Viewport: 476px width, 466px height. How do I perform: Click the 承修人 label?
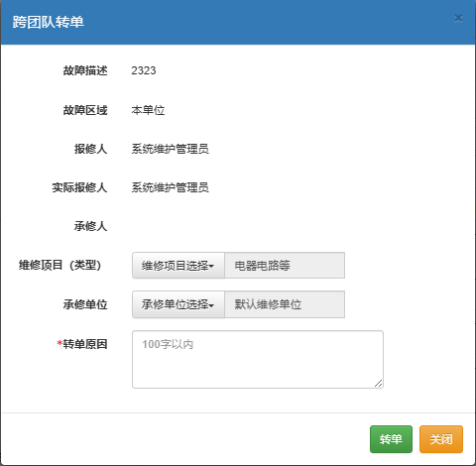tap(90, 226)
